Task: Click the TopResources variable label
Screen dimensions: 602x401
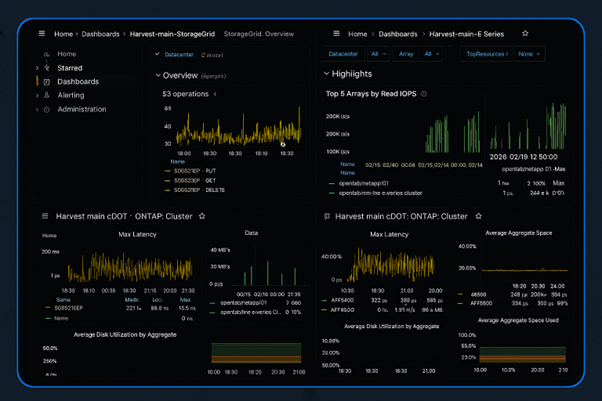Action: 487,54
